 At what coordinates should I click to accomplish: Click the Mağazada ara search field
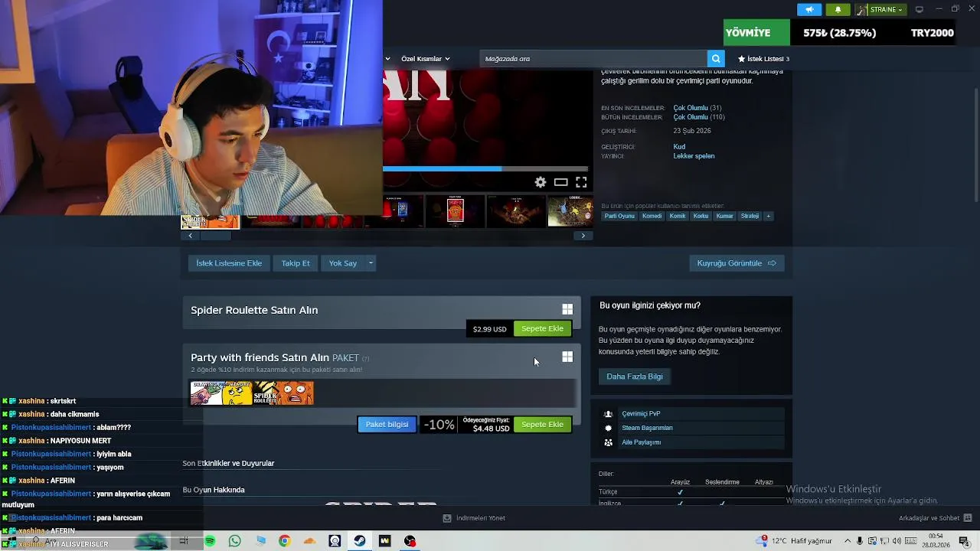(x=594, y=59)
